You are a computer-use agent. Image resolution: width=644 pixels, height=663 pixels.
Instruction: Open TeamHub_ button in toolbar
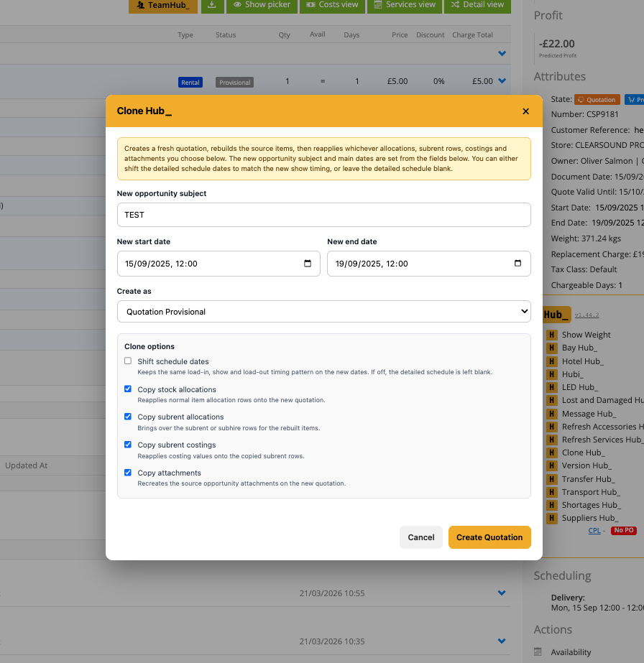coord(163,6)
